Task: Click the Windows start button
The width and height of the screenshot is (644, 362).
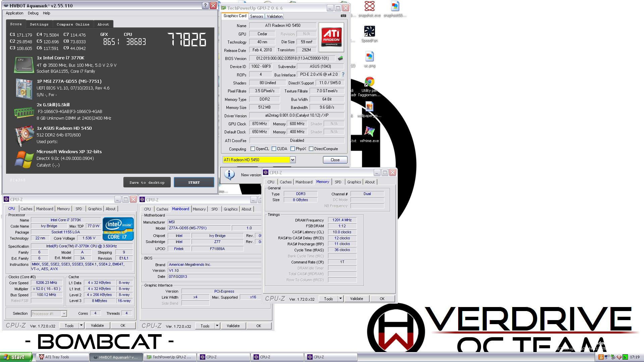Action: pyautogui.click(x=16, y=357)
